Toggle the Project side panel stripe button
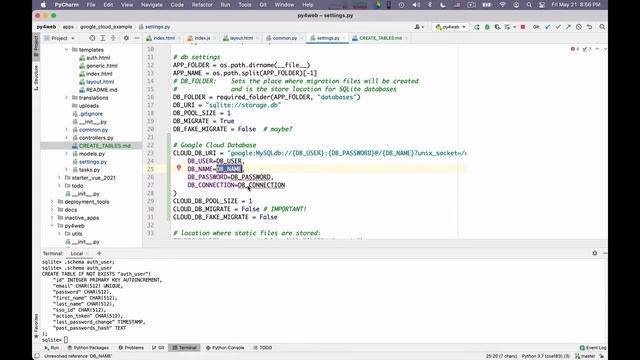The width and height of the screenshot is (640, 360). coord(36,46)
